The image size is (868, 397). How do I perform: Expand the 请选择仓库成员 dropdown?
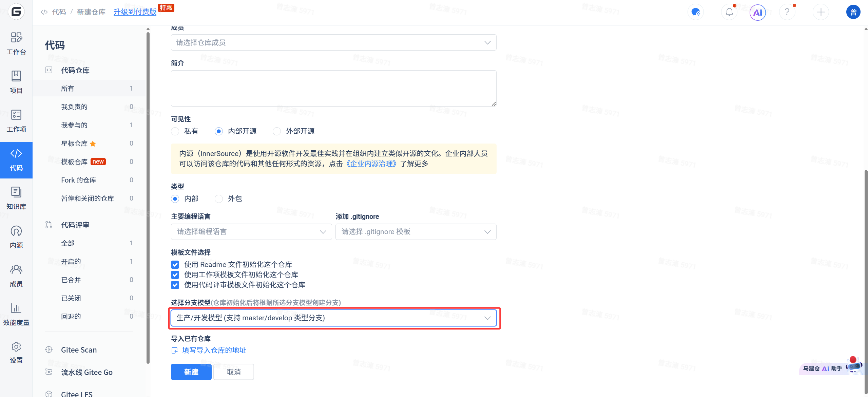(x=333, y=43)
